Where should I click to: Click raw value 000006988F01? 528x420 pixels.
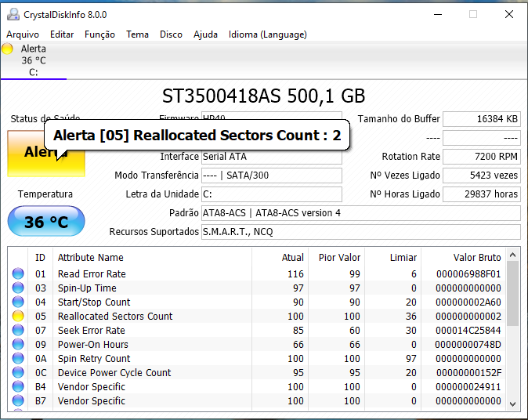pos(468,273)
